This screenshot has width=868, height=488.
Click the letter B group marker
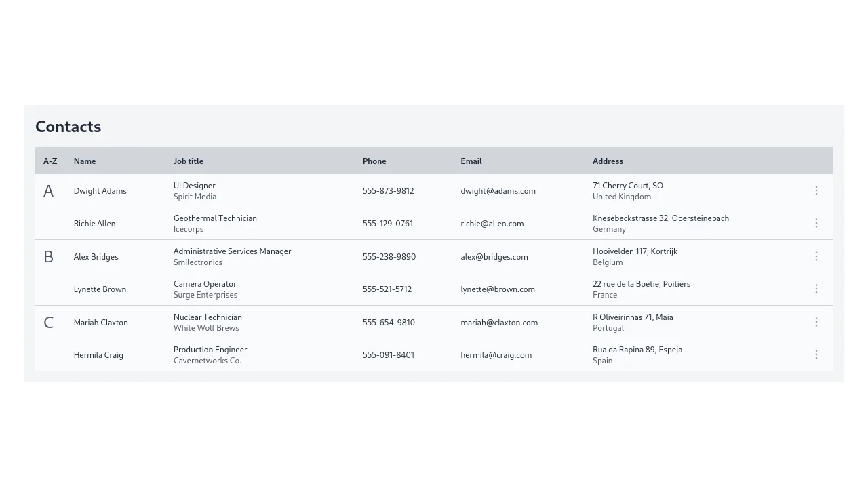pos(48,257)
